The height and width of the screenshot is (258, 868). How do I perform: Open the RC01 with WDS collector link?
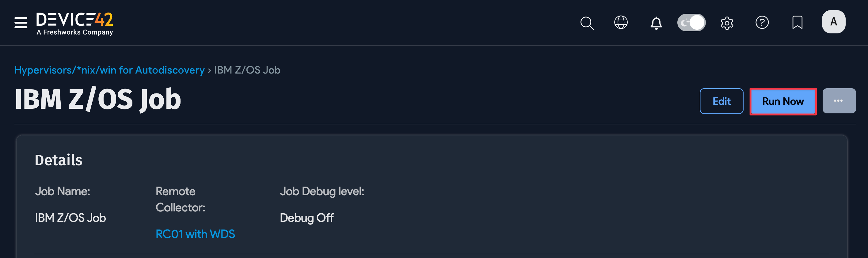point(195,234)
